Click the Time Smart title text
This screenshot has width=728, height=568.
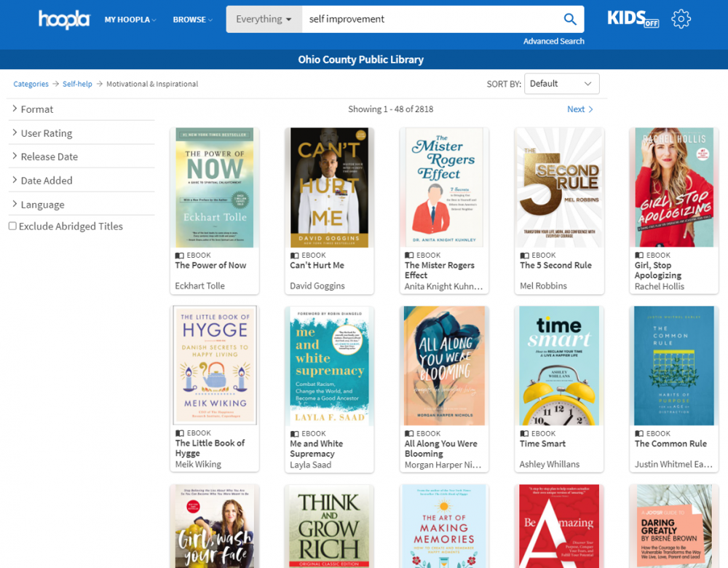pos(542,444)
